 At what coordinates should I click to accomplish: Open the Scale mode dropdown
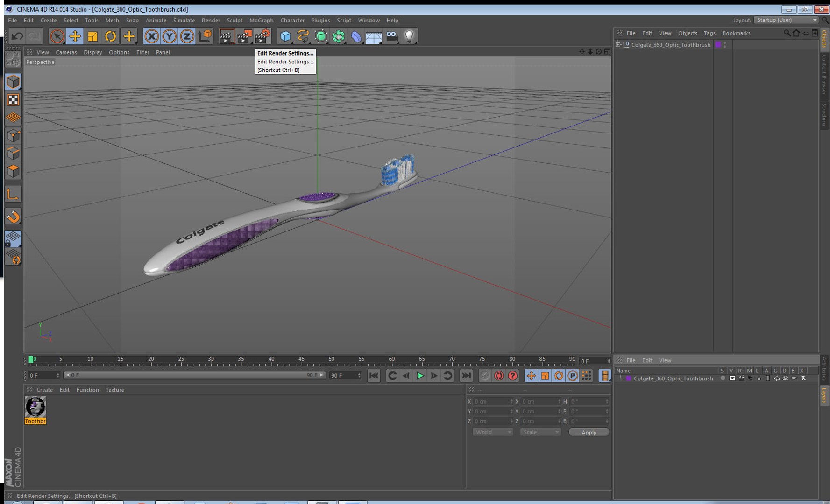(x=540, y=432)
